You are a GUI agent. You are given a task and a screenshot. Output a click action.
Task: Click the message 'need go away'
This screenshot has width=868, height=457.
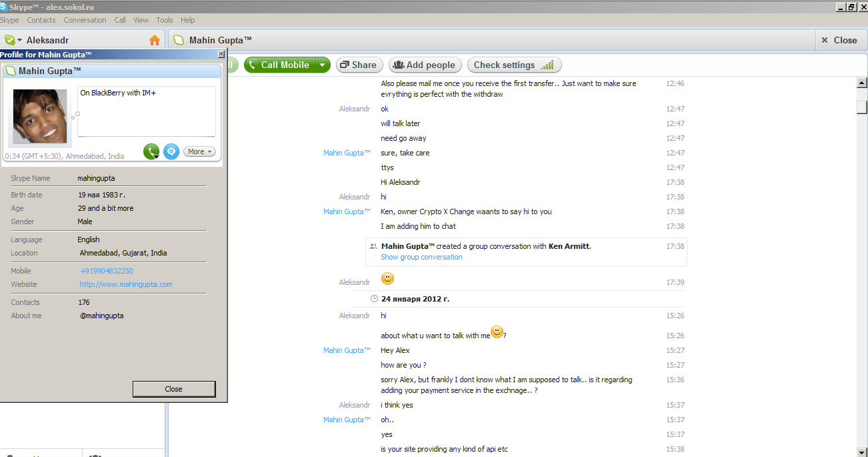tap(403, 138)
